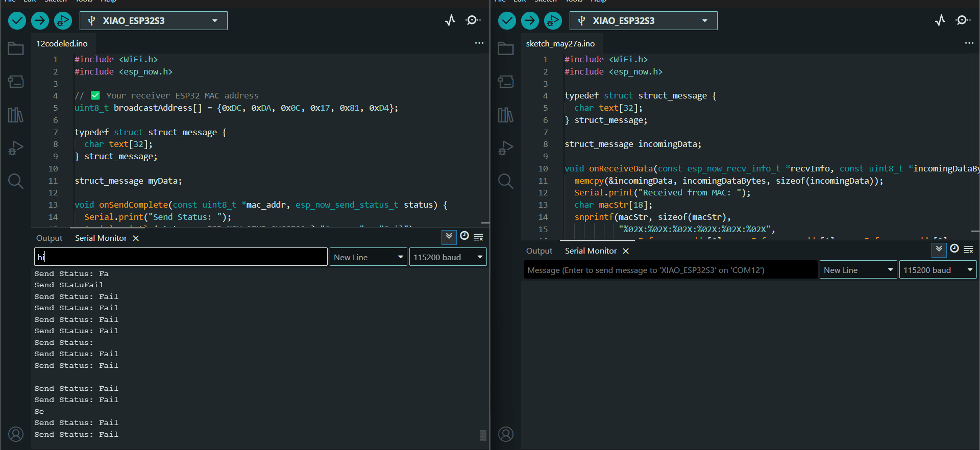Open Debug panel in left IDE sidebar

tap(16, 148)
